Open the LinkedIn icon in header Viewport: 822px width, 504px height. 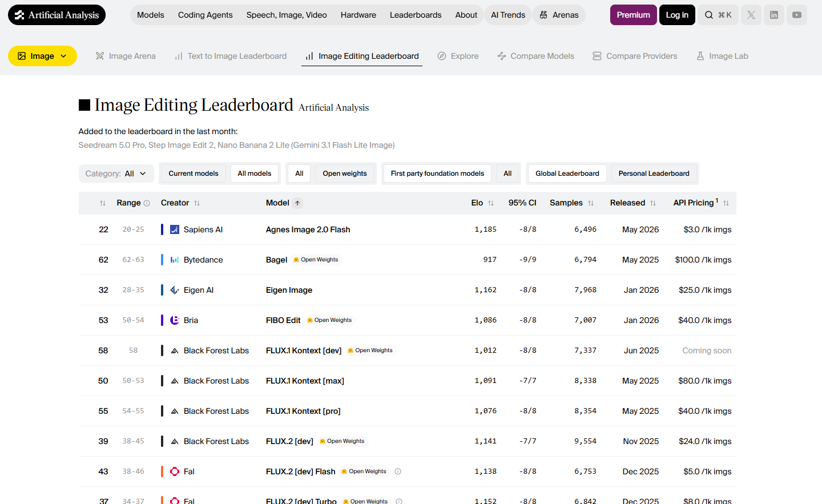(774, 15)
